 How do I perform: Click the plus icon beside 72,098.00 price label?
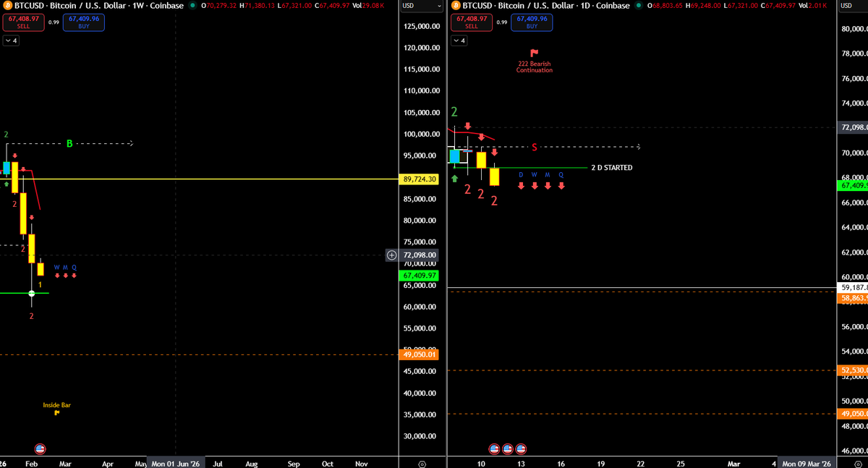click(x=392, y=255)
